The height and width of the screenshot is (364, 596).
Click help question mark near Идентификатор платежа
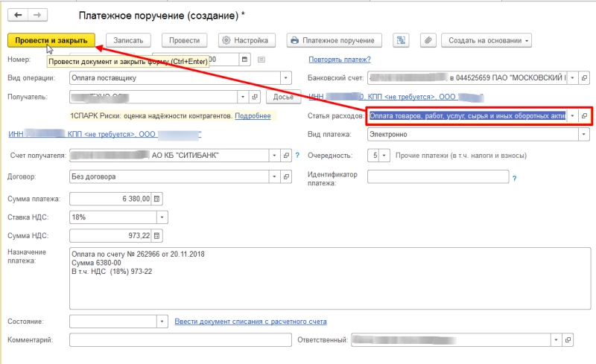(514, 179)
